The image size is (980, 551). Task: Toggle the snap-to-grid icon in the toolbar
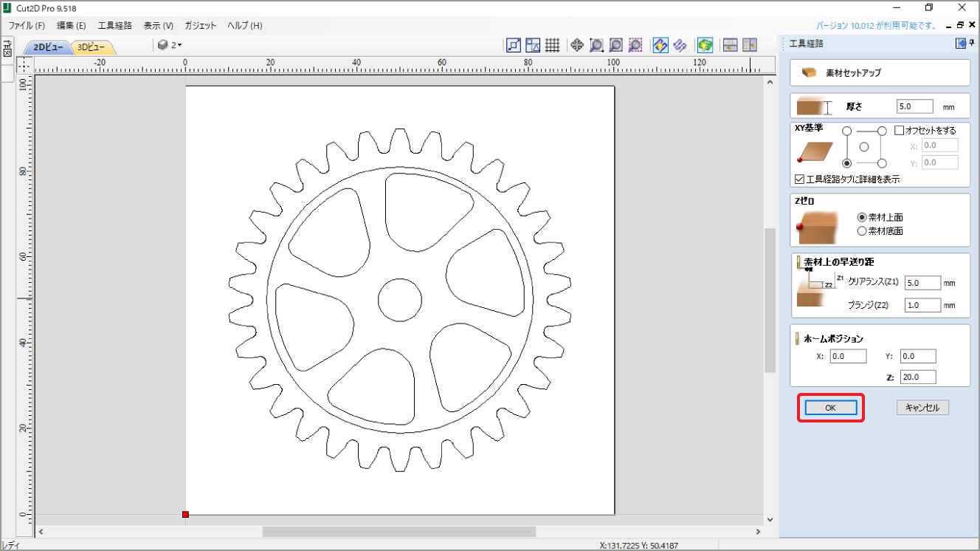(x=552, y=45)
